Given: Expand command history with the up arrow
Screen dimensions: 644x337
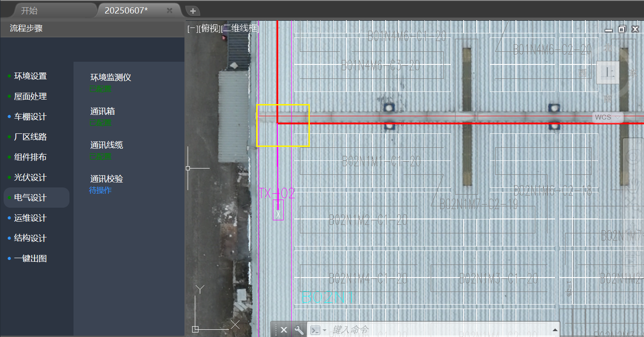Looking at the screenshot, I should click(554, 330).
